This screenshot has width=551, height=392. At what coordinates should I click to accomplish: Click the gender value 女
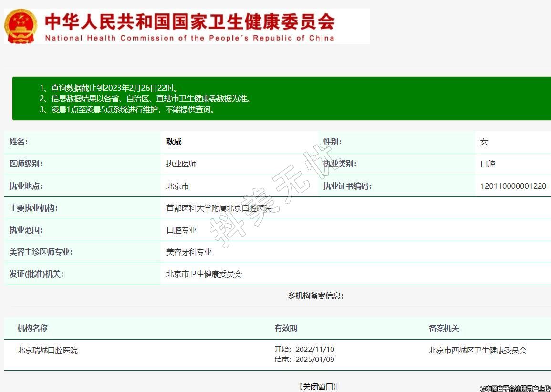pyautogui.click(x=484, y=142)
